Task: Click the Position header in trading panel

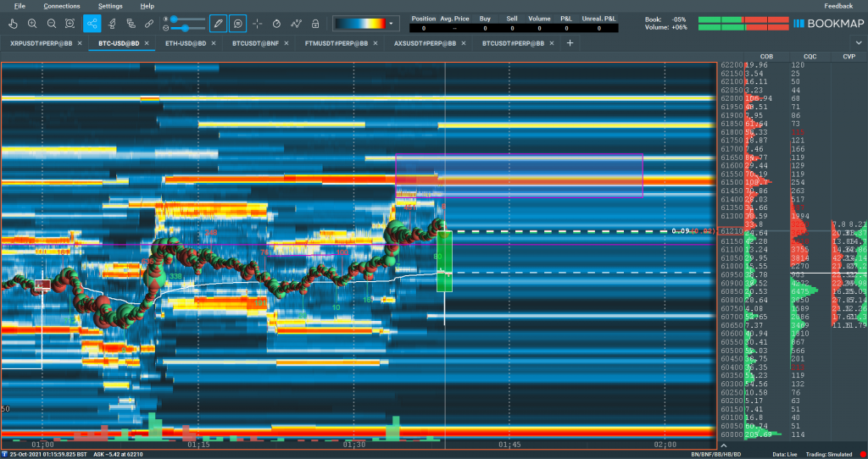Action: pyautogui.click(x=424, y=19)
